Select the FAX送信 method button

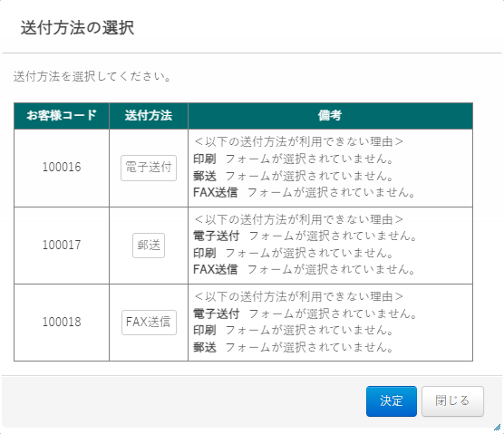click(149, 323)
